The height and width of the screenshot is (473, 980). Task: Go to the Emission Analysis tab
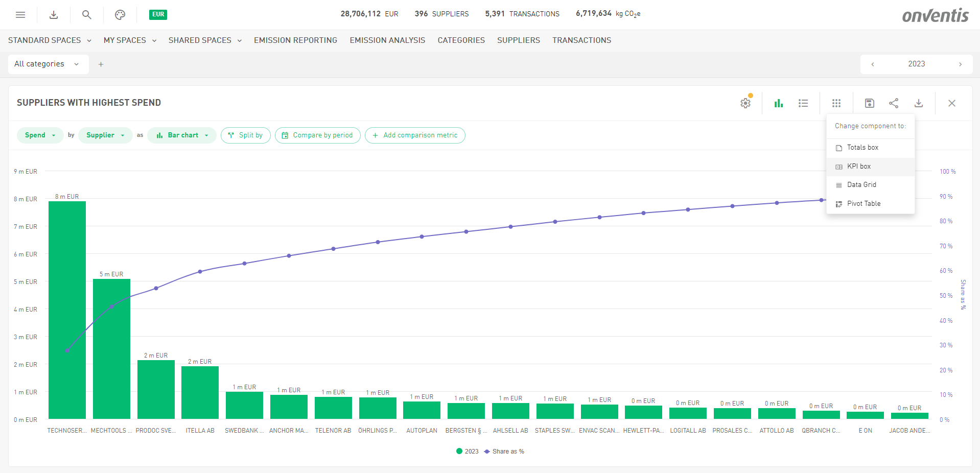[387, 40]
